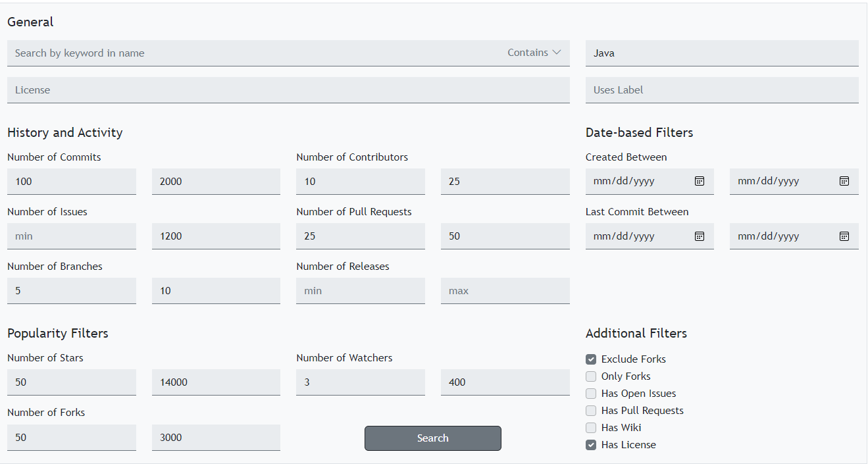Open the language field showing Java

(721, 53)
